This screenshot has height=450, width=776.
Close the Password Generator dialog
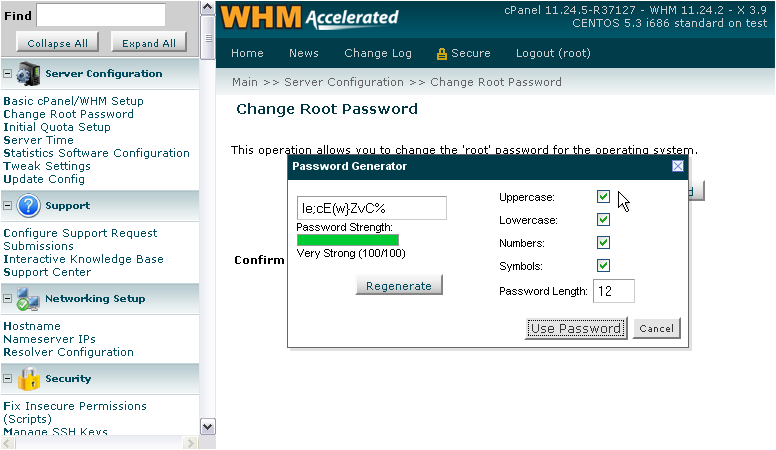tap(677, 166)
